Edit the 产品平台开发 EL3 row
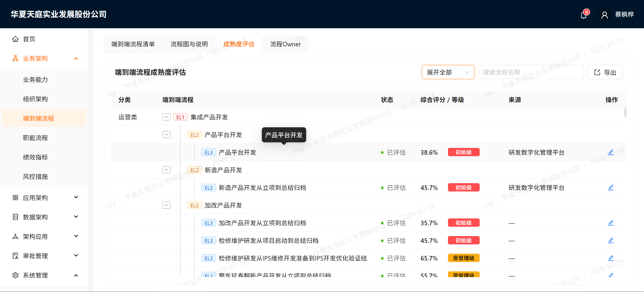Screen dimensions: 644x292 [x=611, y=152]
